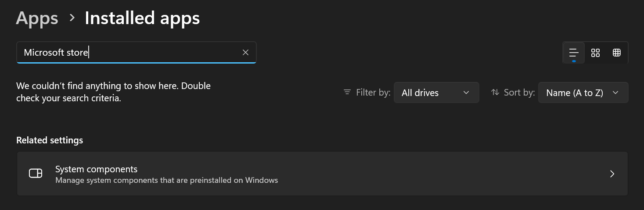Click the sort arrows icon beside Sort by

pyautogui.click(x=495, y=93)
